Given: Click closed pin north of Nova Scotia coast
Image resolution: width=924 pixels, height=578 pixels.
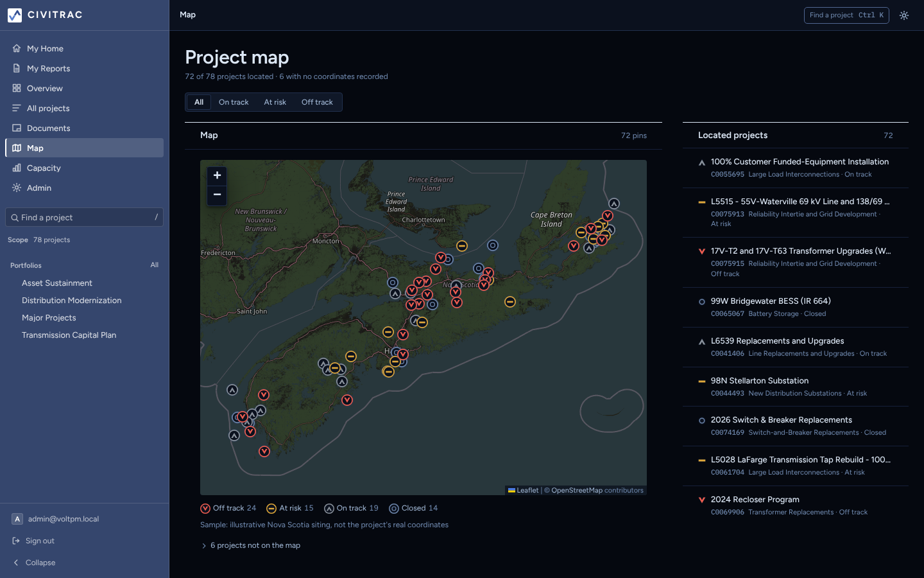Looking at the screenshot, I should tap(492, 245).
